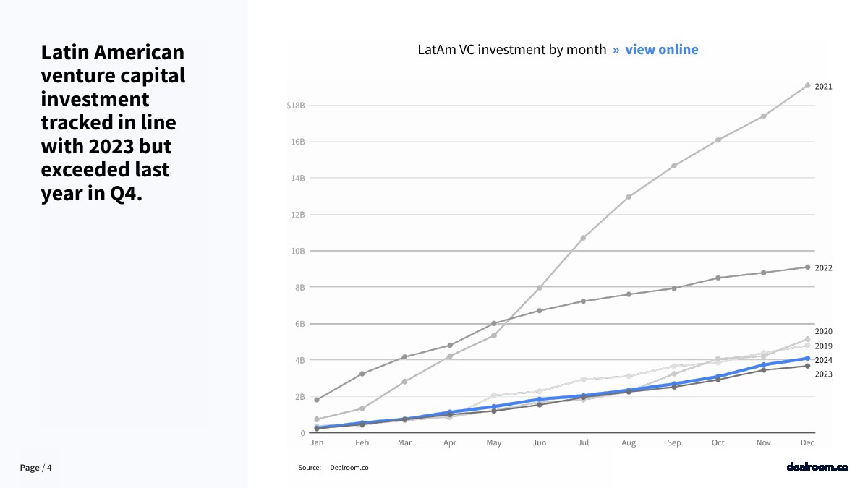Click the "Dealroom.co" source text

pyautogui.click(x=349, y=468)
